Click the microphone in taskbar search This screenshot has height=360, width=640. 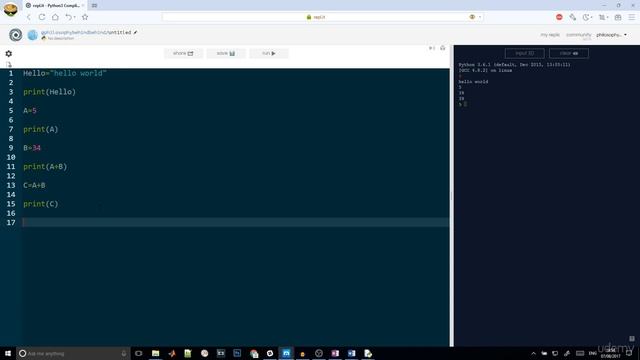(124, 353)
